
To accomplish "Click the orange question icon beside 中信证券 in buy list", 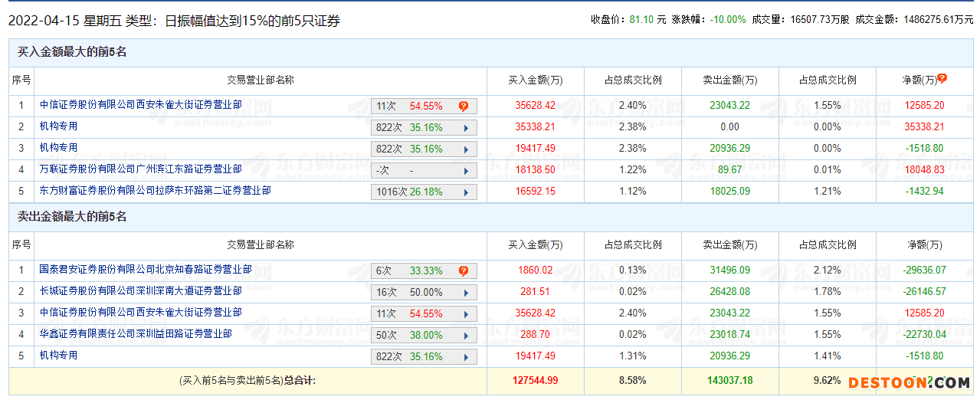I will point(464,107).
